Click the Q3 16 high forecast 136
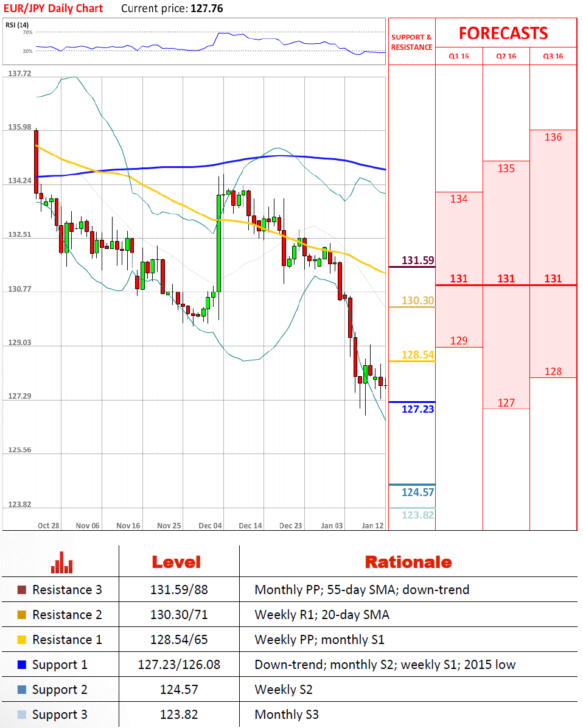 (553, 137)
